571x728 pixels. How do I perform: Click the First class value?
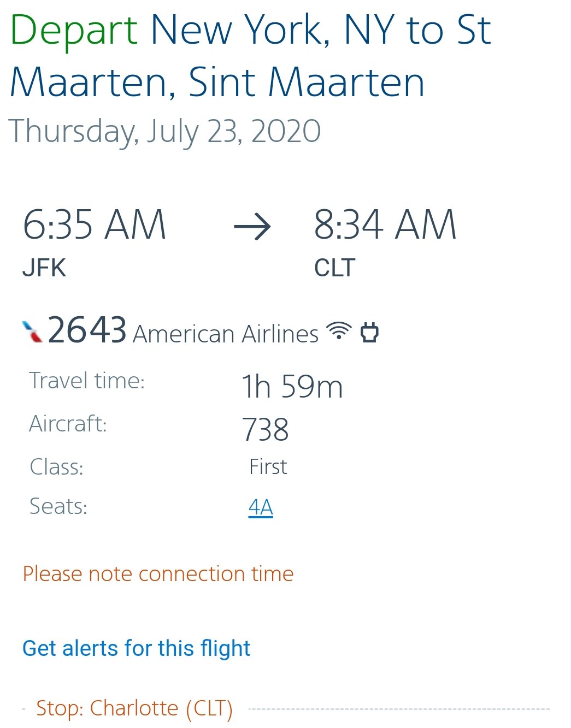(268, 467)
